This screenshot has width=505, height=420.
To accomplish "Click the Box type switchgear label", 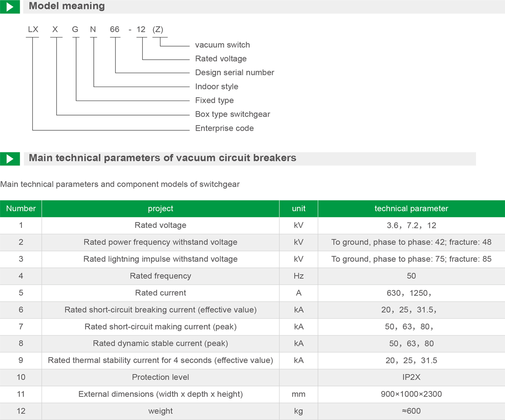I will pyautogui.click(x=232, y=114).
